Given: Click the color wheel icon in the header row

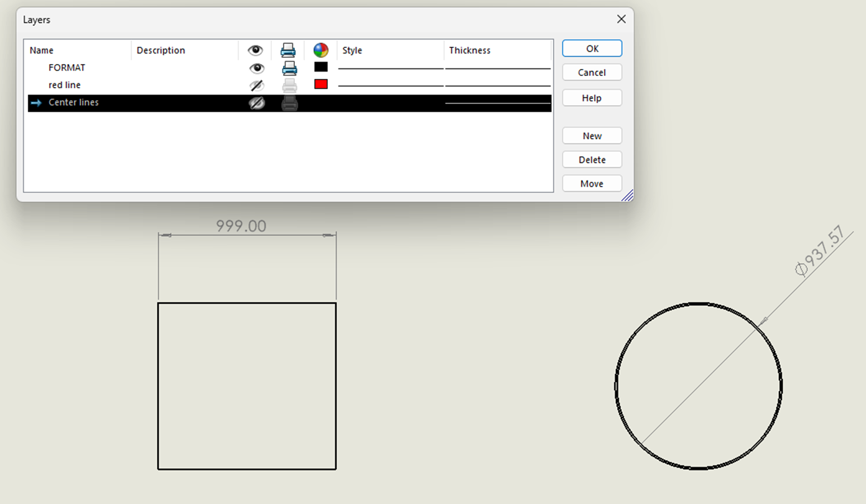Looking at the screenshot, I should (320, 50).
